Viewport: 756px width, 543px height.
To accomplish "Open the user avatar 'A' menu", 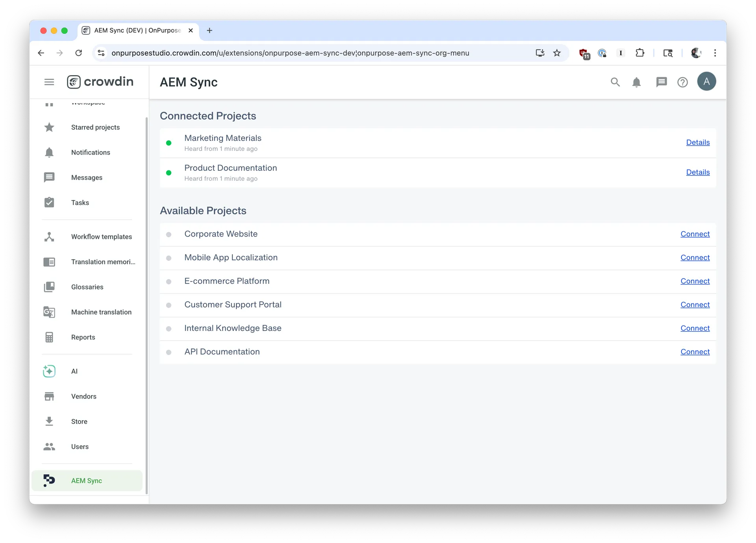I will click(706, 81).
